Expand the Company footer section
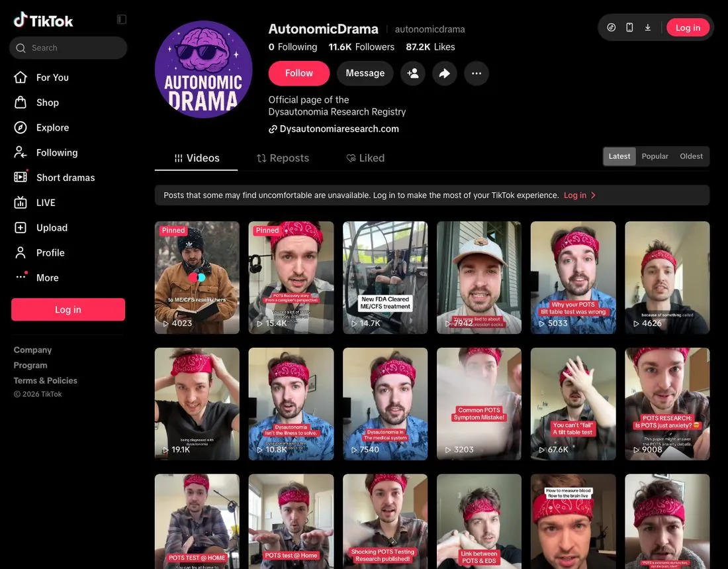Viewport: 728px width, 569px height. (32, 350)
